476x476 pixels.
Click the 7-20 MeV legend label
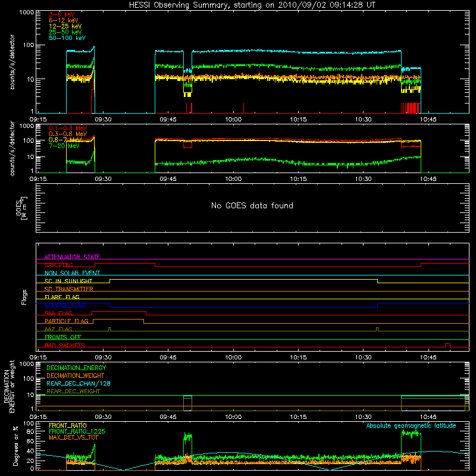click(x=64, y=146)
